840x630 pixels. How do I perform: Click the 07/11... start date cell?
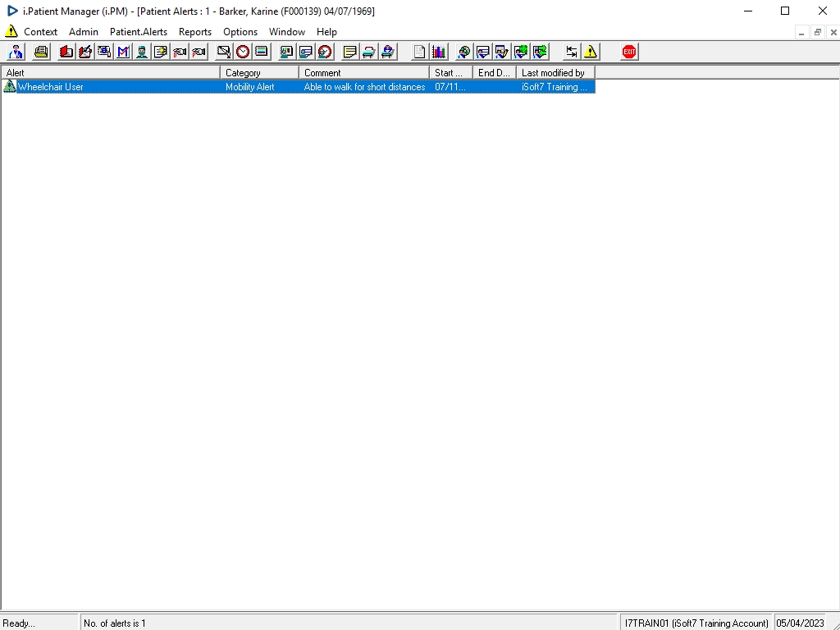point(450,87)
